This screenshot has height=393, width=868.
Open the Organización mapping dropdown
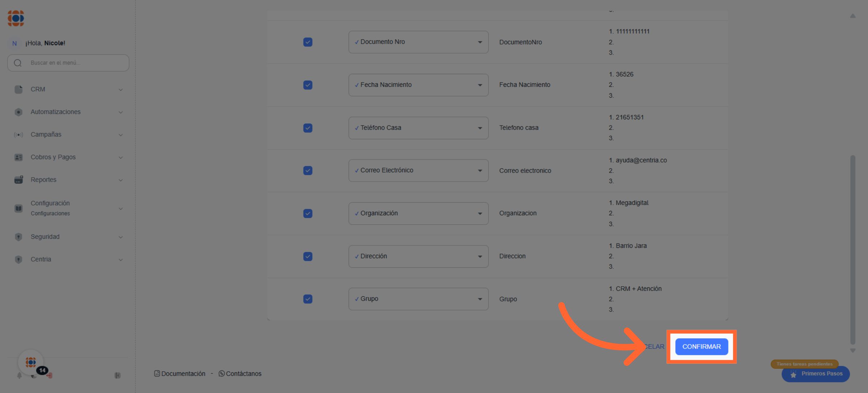pyautogui.click(x=418, y=213)
